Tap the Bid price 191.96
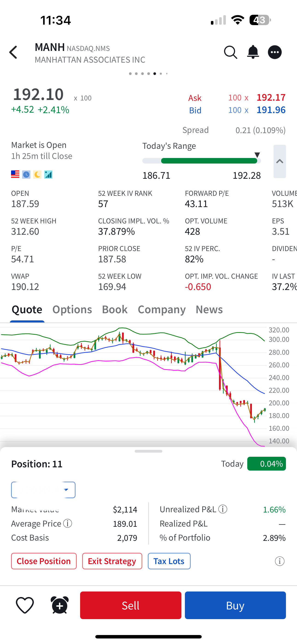297x644 pixels. pyautogui.click(x=271, y=110)
